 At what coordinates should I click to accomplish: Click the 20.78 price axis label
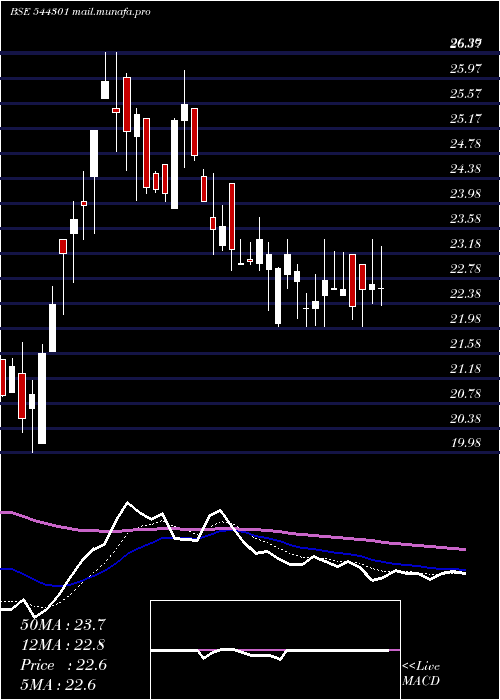pyautogui.click(x=465, y=394)
